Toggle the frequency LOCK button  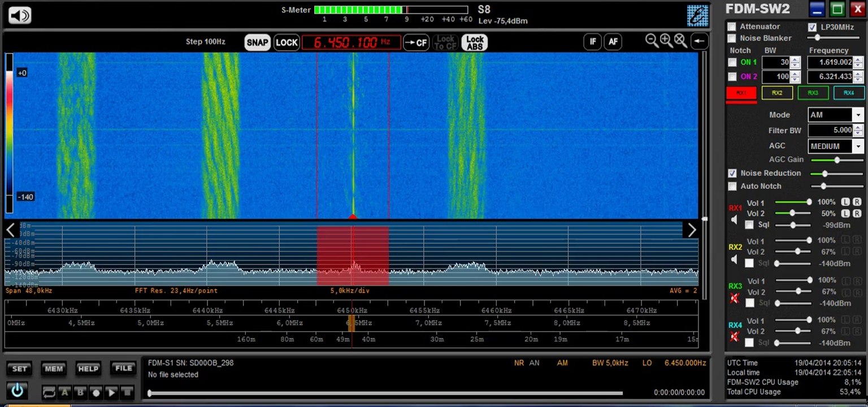pyautogui.click(x=287, y=42)
